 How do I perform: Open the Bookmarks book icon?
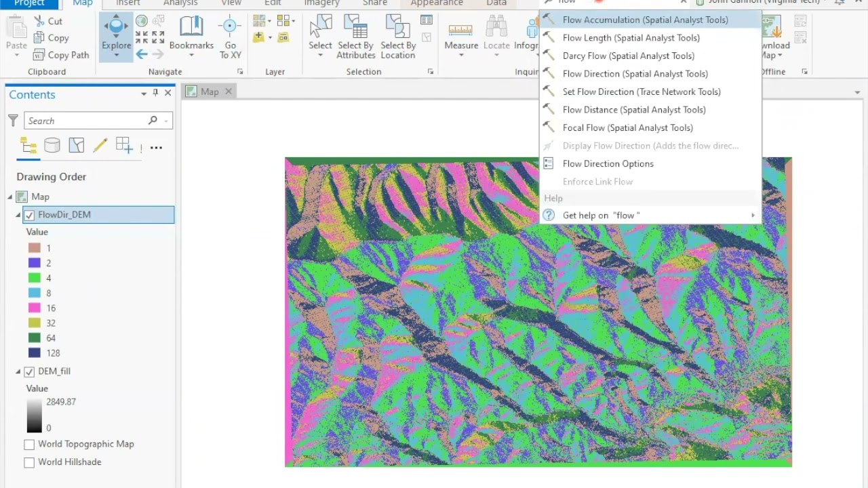coord(191,27)
